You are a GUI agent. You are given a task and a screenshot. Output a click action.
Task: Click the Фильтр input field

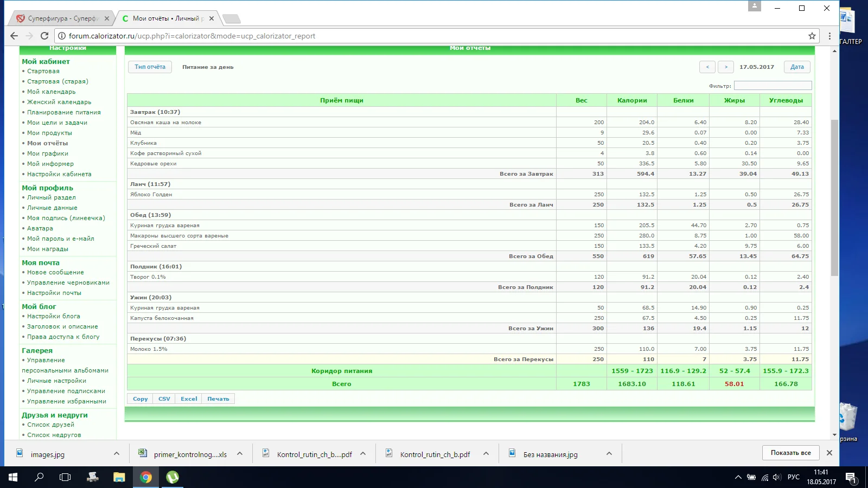(x=773, y=86)
